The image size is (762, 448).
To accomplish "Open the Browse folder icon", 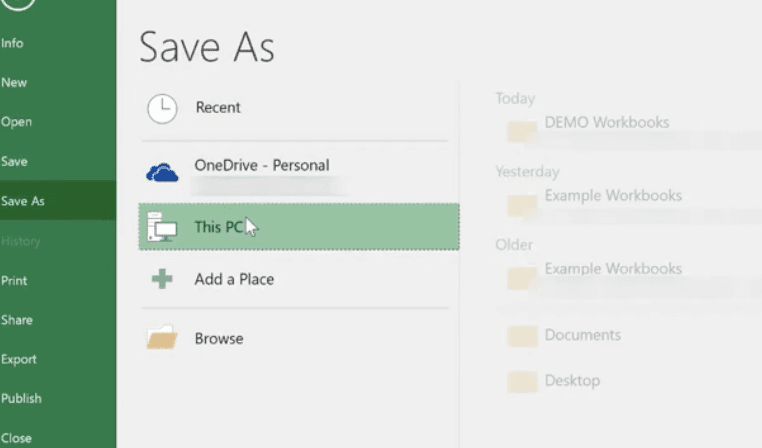I will (x=162, y=339).
